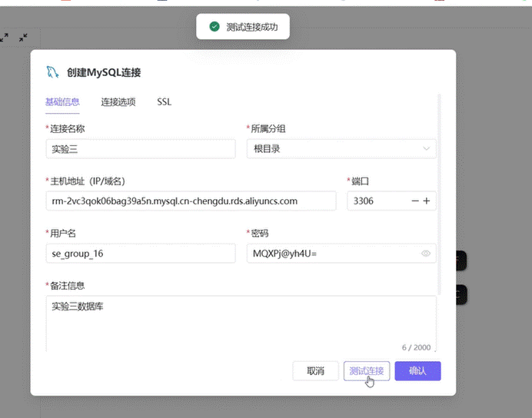Decrease port with minus button

[415, 201]
